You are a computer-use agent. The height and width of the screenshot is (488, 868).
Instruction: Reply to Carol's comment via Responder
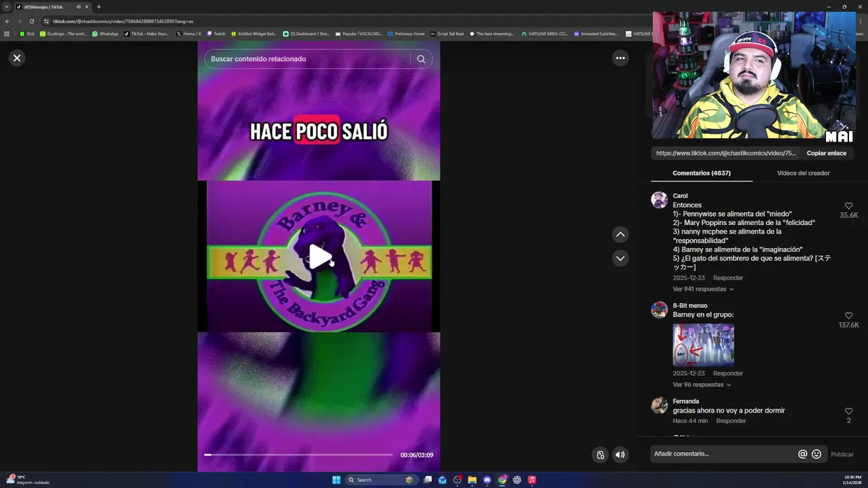tap(728, 278)
